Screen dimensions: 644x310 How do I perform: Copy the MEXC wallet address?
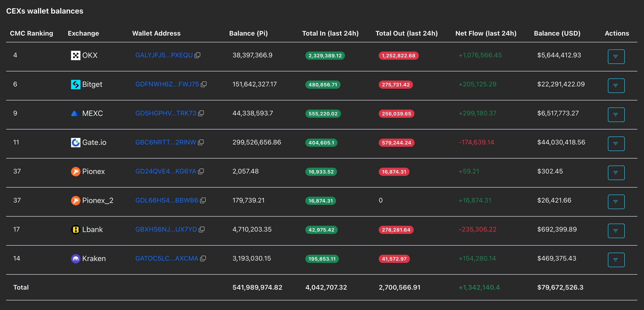(x=201, y=113)
